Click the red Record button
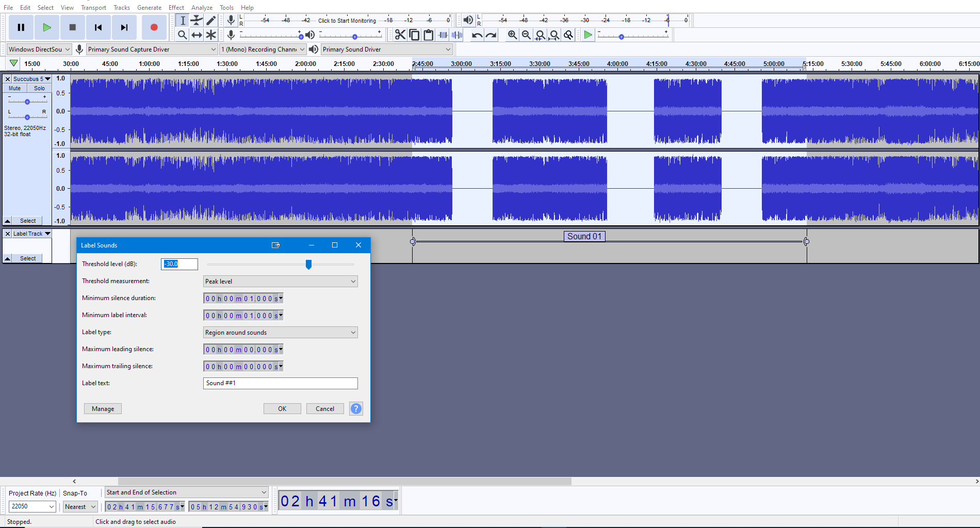 (154, 27)
